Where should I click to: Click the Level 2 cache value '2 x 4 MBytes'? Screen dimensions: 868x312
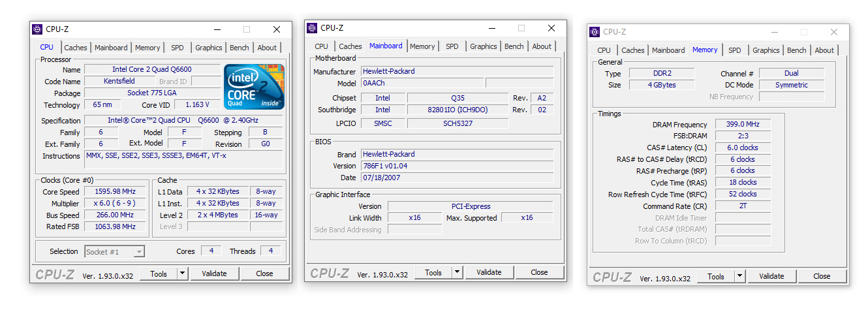click(218, 215)
